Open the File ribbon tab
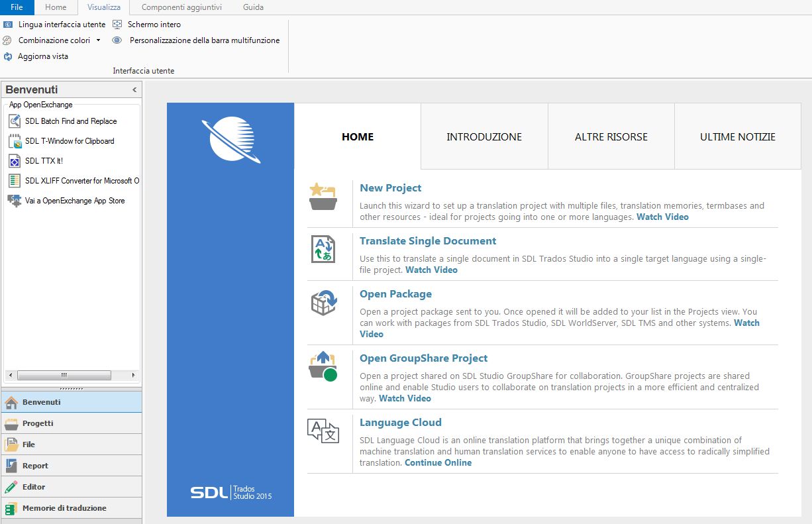 [x=17, y=7]
